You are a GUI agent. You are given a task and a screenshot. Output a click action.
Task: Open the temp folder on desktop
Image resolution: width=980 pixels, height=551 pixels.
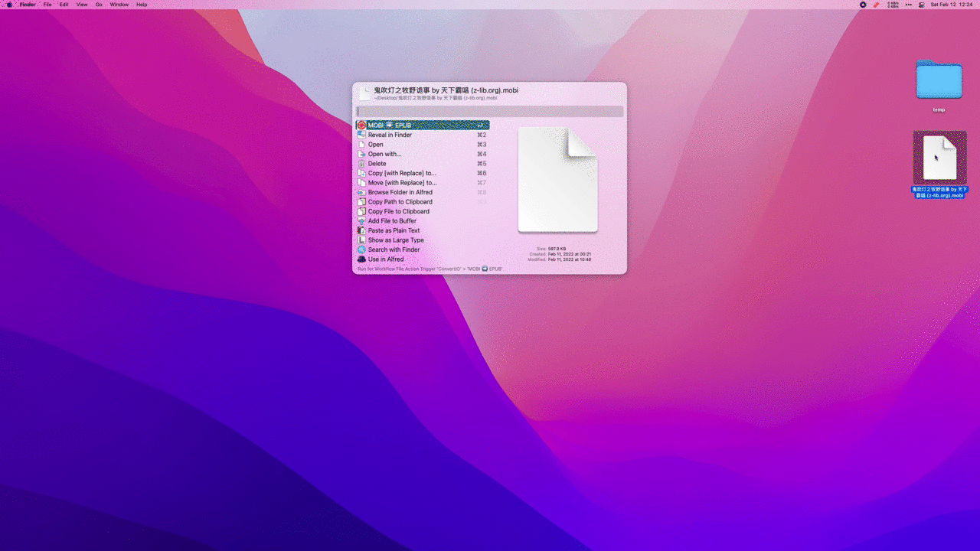click(x=939, y=81)
